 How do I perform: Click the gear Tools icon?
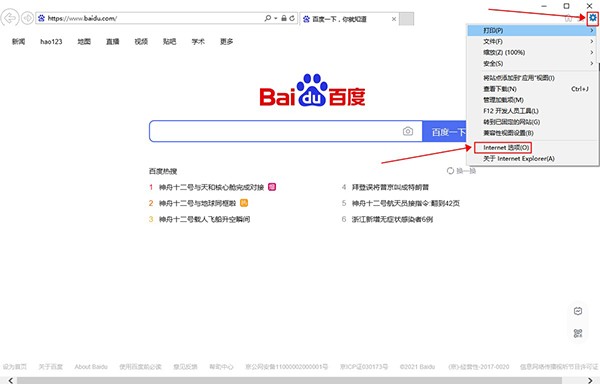[x=593, y=18]
